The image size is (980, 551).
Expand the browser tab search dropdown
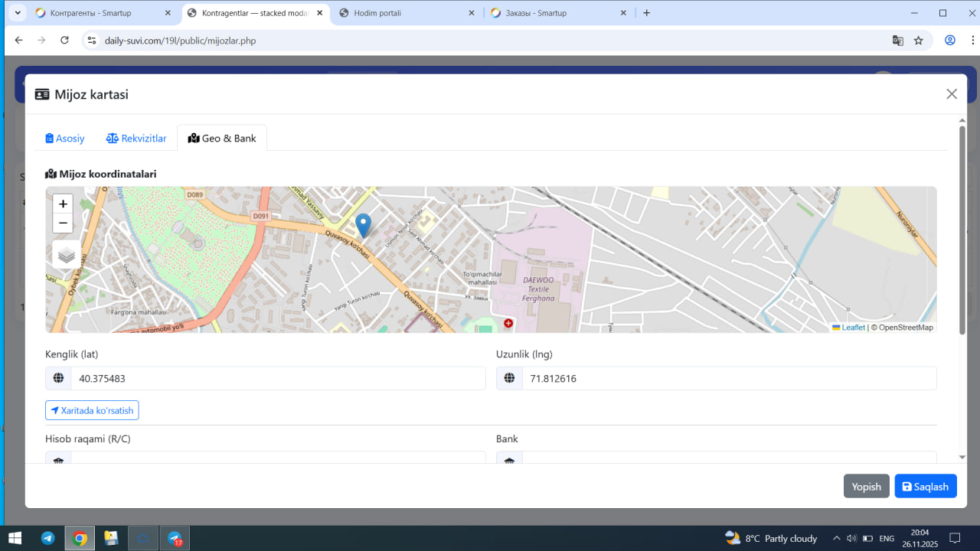coord(17,13)
